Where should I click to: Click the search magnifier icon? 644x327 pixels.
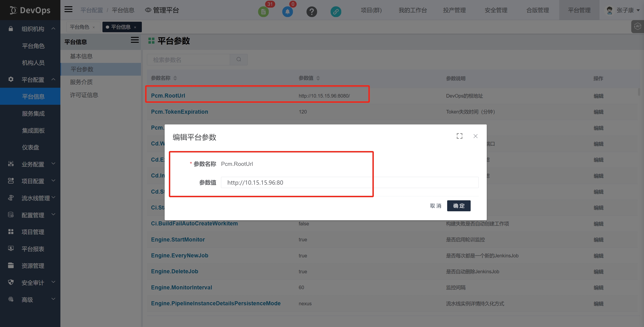coord(239,60)
